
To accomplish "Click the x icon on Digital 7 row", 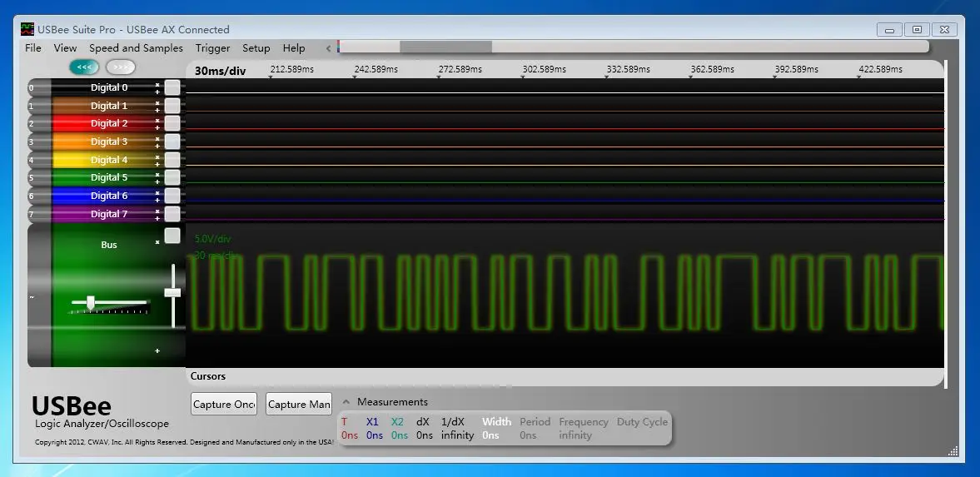I will pyautogui.click(x=157, y=211).
